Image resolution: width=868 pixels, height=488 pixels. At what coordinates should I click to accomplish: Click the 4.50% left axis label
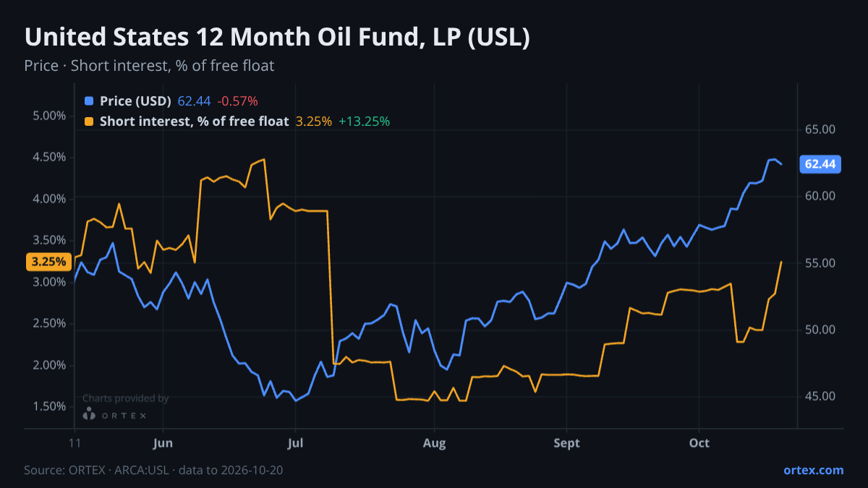click(50, 157)
